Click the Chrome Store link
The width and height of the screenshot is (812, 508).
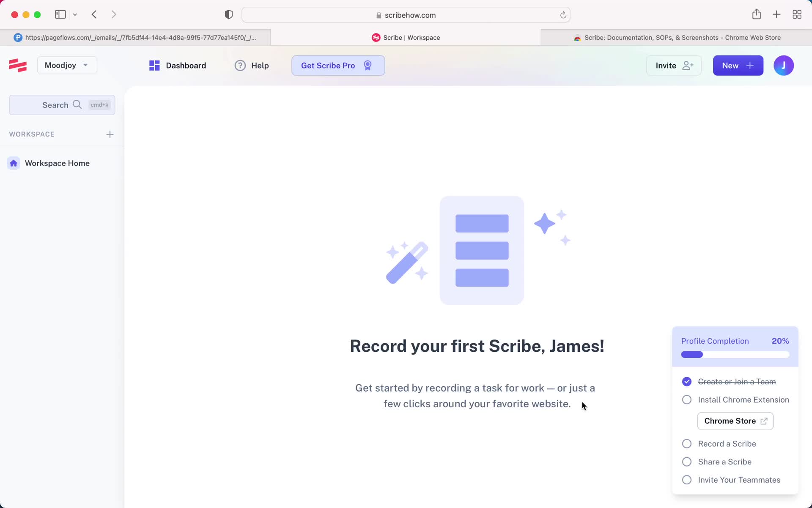tap(735, 421)
